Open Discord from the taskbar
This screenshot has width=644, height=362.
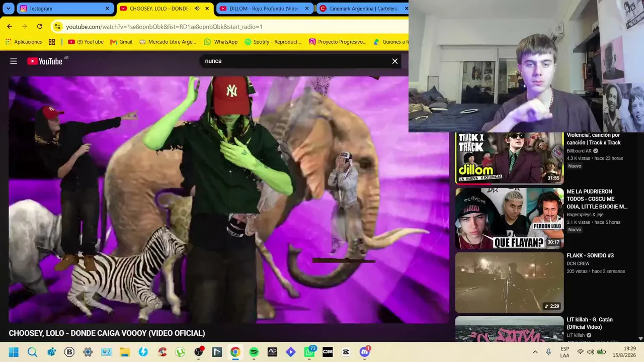click(365, 352)
